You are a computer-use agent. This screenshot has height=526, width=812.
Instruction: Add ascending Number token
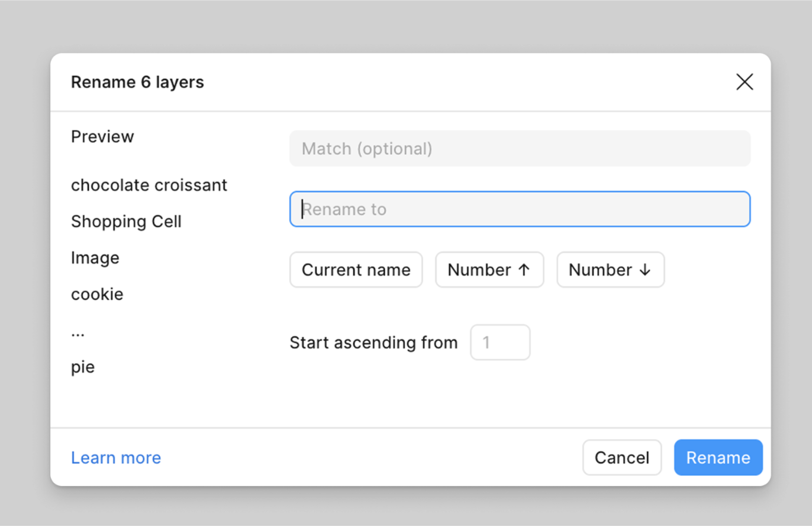[489, 270]
